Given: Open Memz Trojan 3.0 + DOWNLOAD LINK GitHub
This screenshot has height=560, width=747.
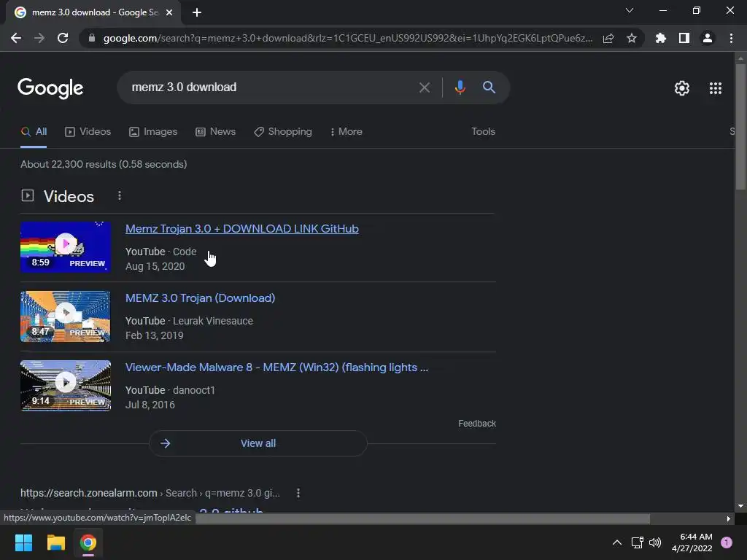Looking at the screenshot, I should [242, 228].
